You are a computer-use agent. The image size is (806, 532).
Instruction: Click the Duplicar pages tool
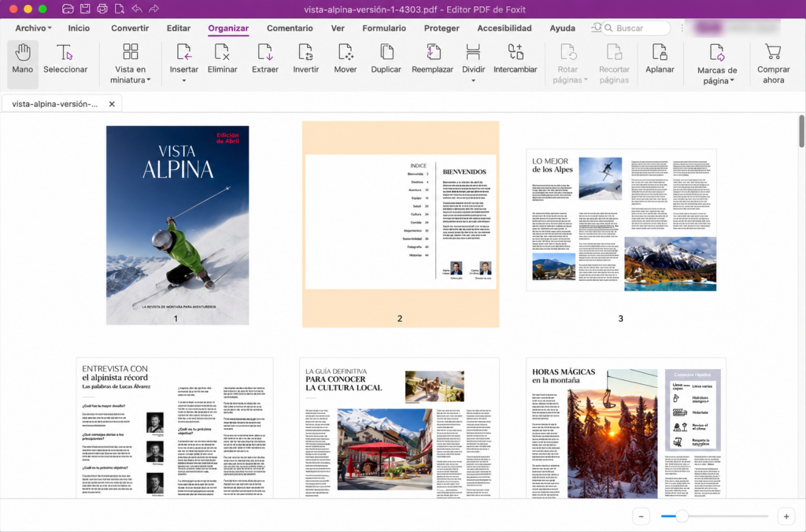click(386, 59)
